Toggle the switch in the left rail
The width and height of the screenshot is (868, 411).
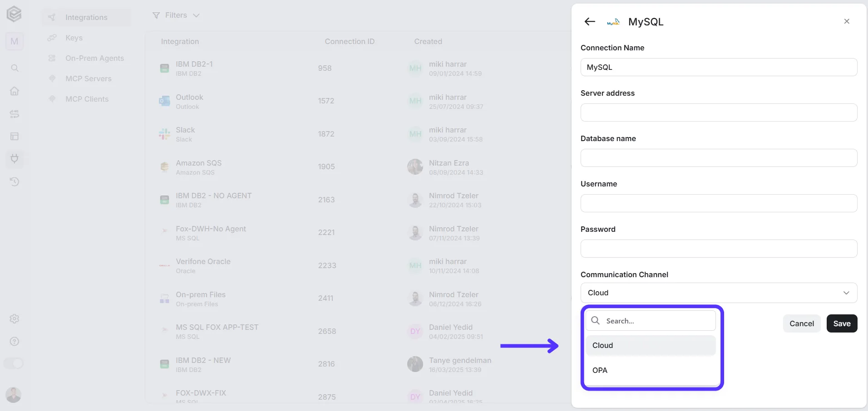[x=14, y=363]
